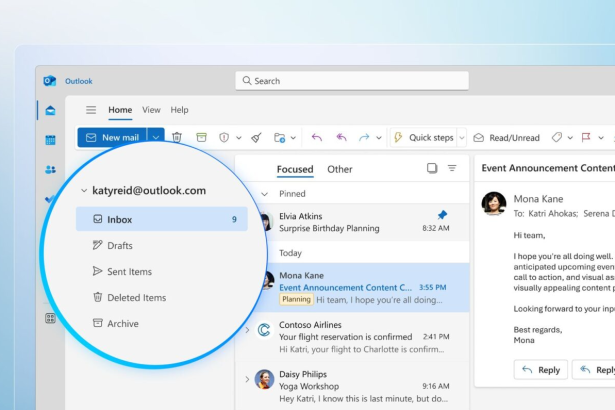The width and height of the screenshot is (615, 410).
Task: Select the Focused inbox tab
Action: click(295, 169)
